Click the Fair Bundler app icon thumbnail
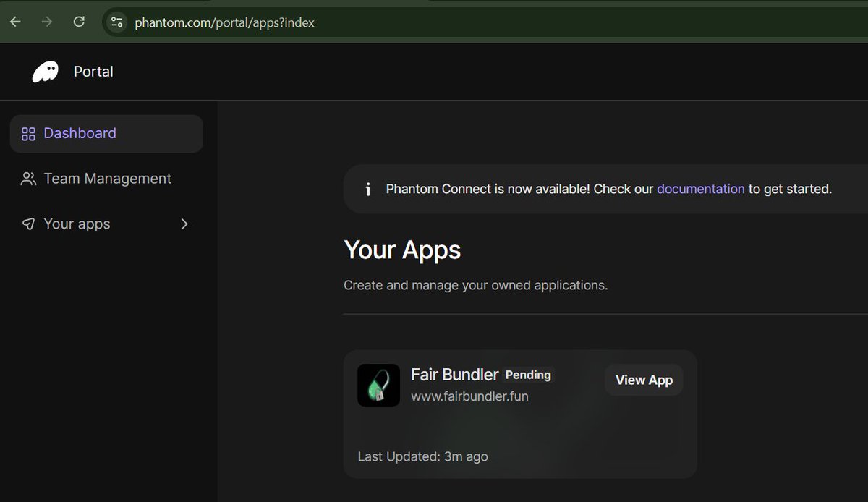This screenshot has width=868, height=502. 378,385
